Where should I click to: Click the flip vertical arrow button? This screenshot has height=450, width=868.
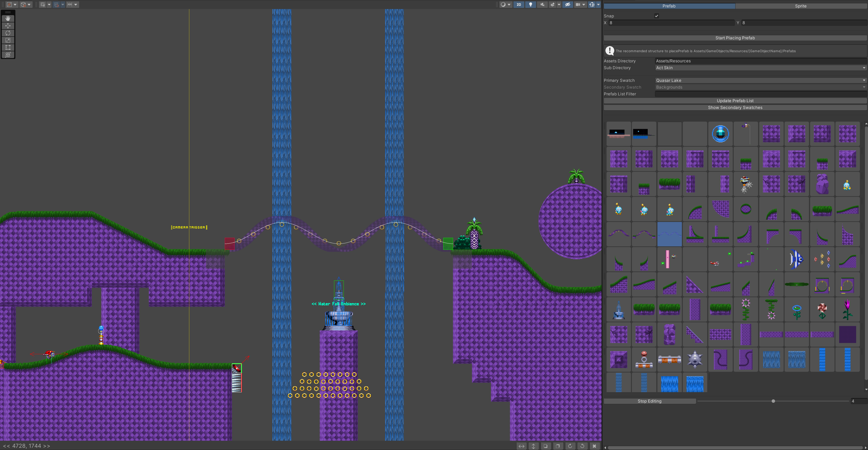click(534, 446)
